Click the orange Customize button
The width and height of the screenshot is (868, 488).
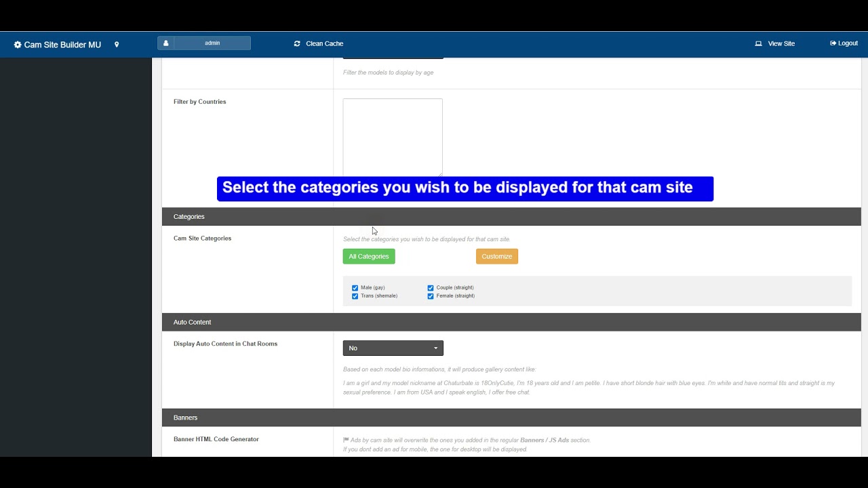click(x=497, y=256)
